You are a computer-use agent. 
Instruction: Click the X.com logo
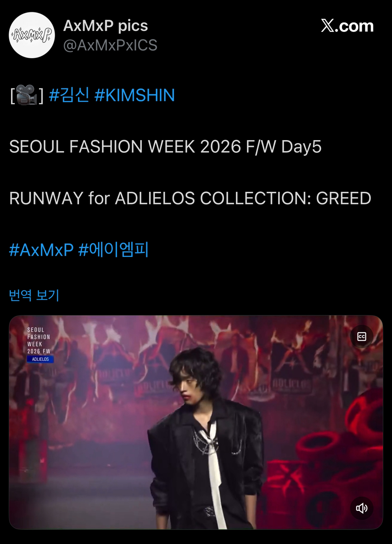tap(347, 26)
